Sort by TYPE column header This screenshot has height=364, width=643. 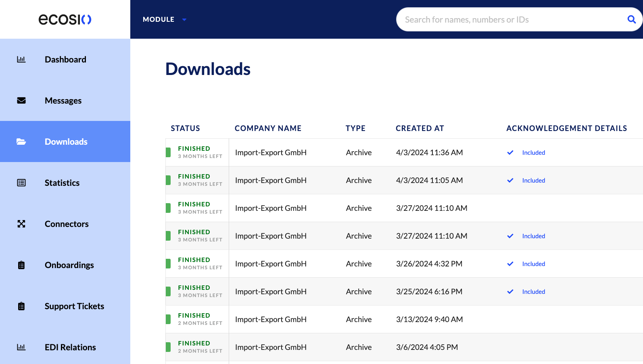pyautogui.click(x=355, y=128)
